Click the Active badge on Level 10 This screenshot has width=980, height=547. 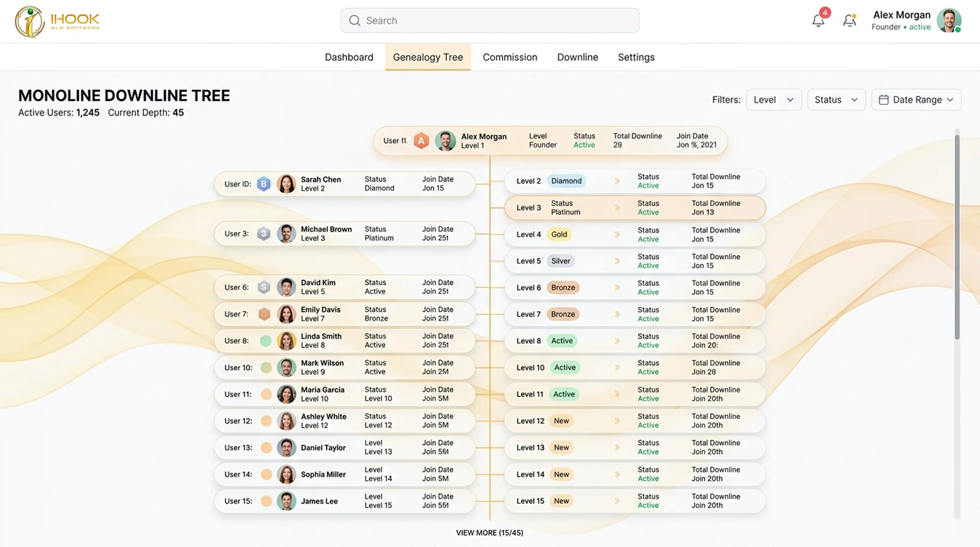click(565, 368)
